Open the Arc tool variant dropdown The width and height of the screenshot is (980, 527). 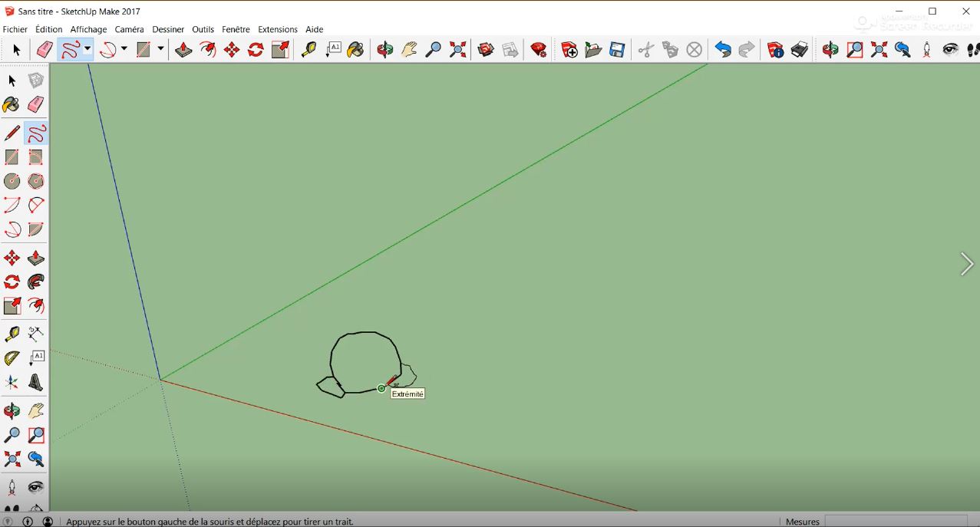coord(124,49)
